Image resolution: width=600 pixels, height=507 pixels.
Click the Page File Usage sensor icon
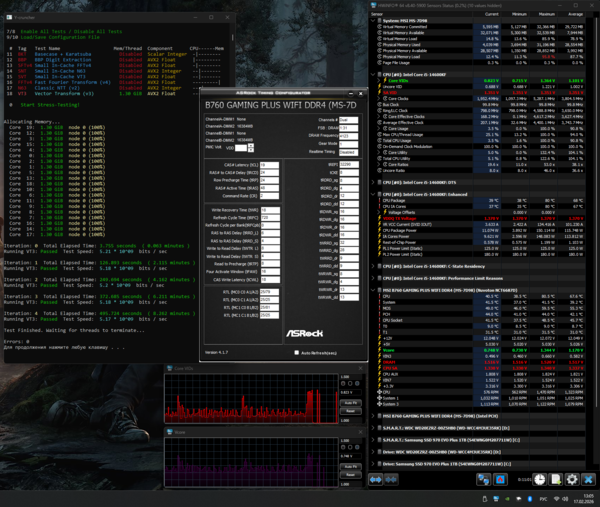click(x=380, y=63)
